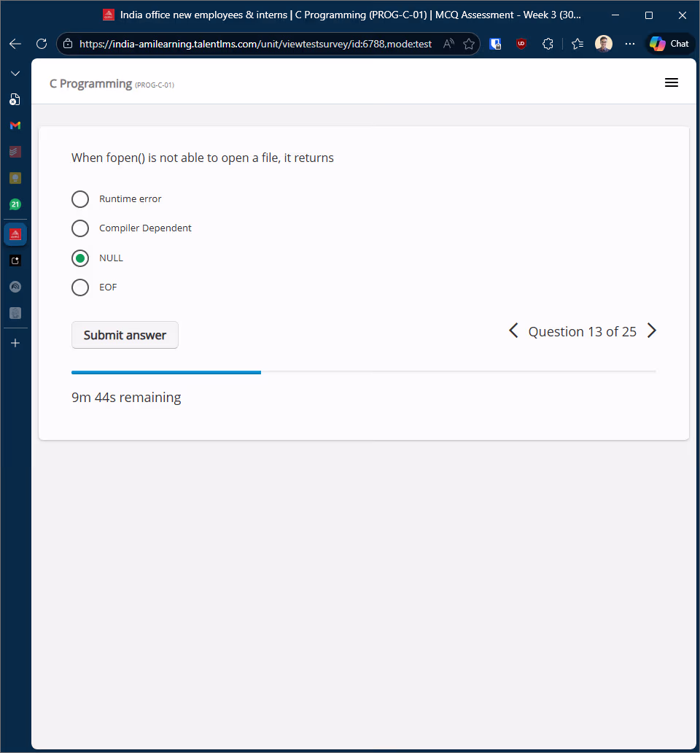Open the Gmail tab in sidebar
The image size is (700, 753).
click(x=15, y=125)
